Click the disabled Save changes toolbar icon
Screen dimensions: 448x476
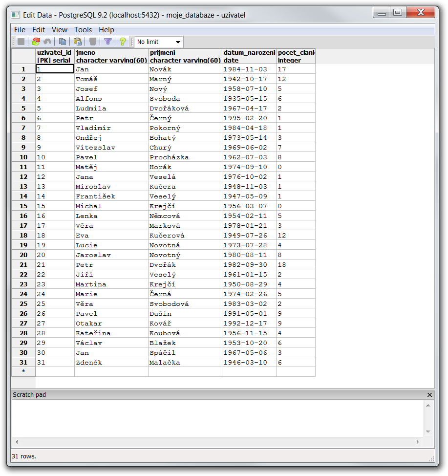[x=21, y=42]
